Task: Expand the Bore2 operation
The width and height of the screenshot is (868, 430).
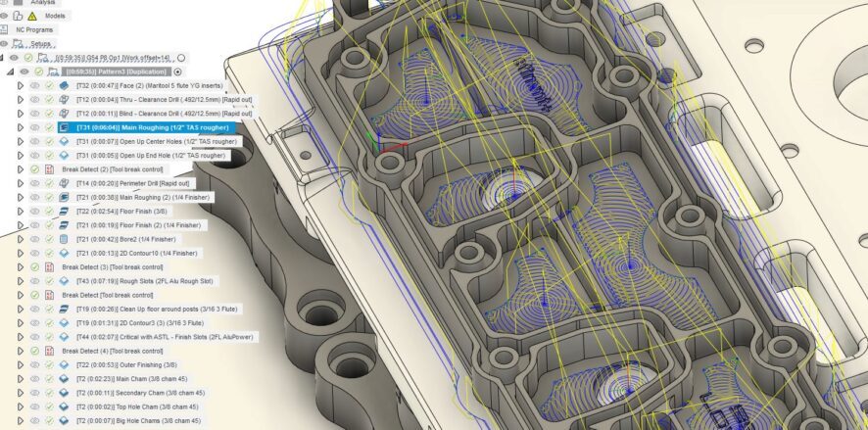Action: pyautogui.click(x=21, y=239)
